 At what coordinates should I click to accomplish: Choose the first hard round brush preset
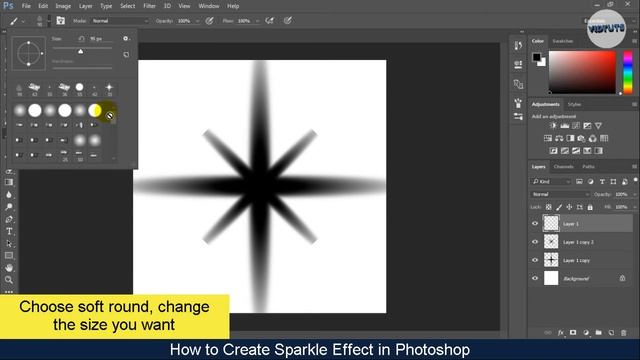pos(35,110)
